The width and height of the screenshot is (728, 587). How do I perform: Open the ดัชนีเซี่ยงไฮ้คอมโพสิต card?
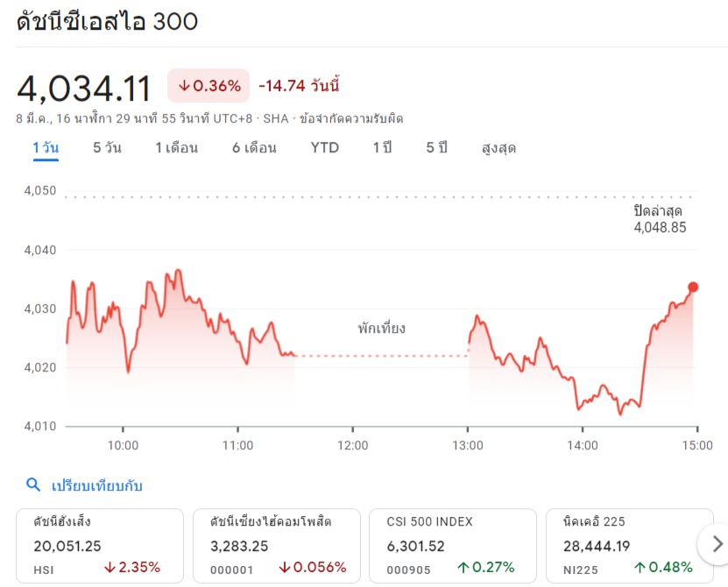(276, 544)
